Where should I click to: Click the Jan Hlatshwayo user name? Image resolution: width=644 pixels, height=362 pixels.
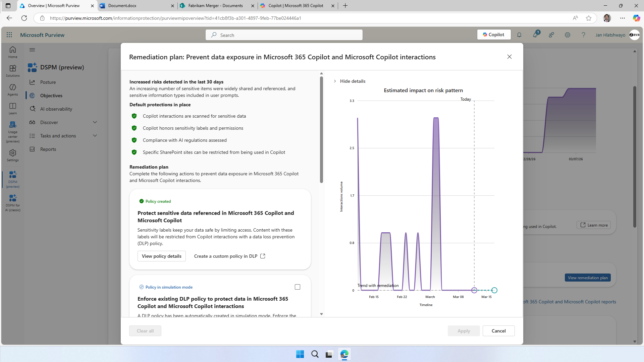tap(610, 35)
